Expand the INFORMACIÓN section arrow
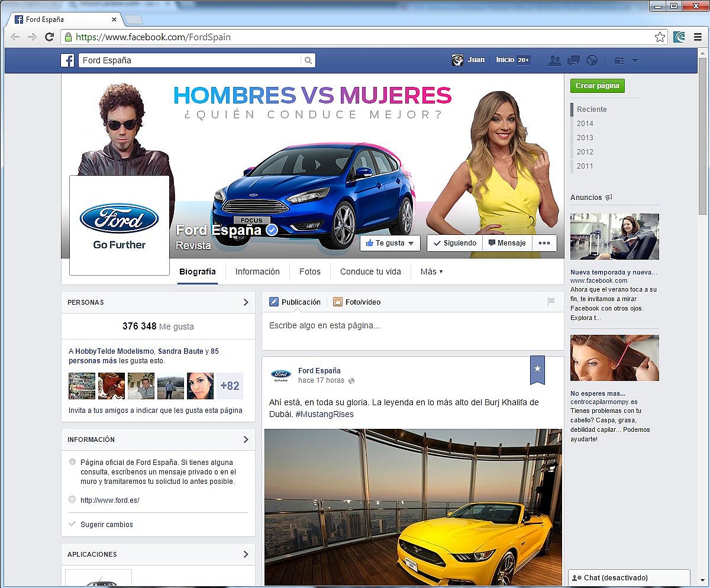Screen dimensions: 710x588 coord(246,440)
